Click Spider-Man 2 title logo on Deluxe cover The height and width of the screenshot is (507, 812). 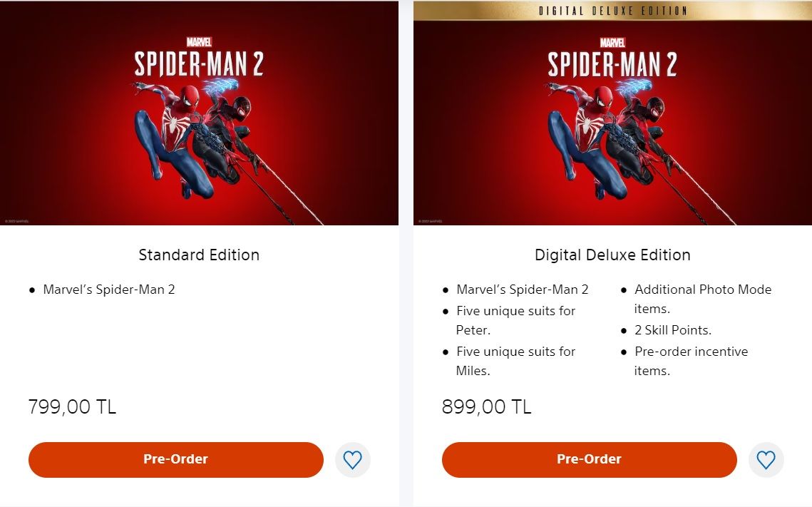coord(612,64)
